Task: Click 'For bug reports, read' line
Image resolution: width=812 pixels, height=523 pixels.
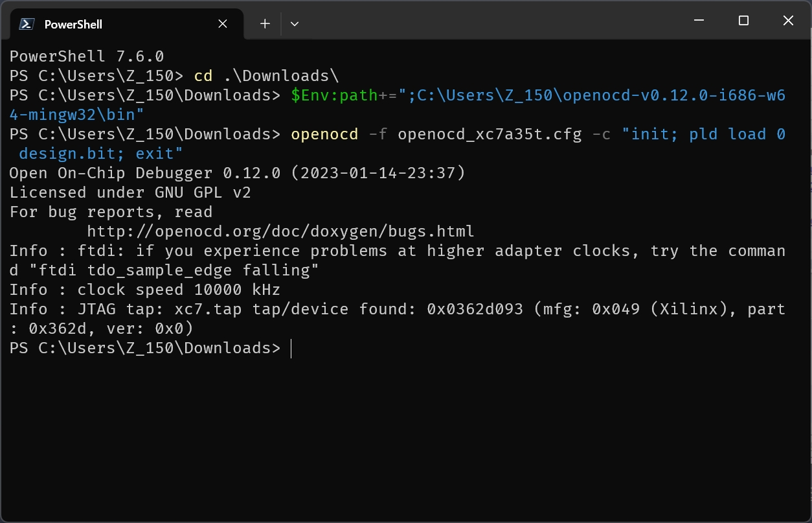Action: click(111, 212)
